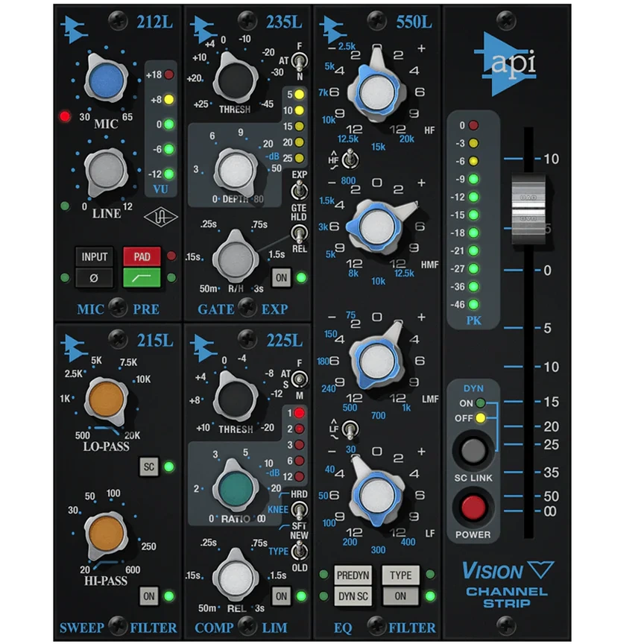The image size is (644, 644).
Task: Click the EQ TYPE button
Action: (x=400, y=575)
